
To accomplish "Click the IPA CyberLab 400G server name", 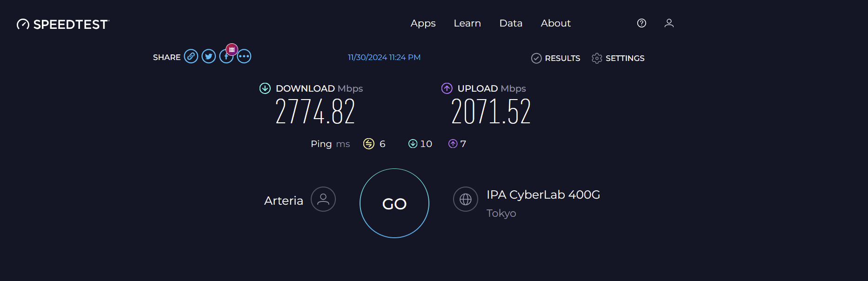I will coord(543,194).
